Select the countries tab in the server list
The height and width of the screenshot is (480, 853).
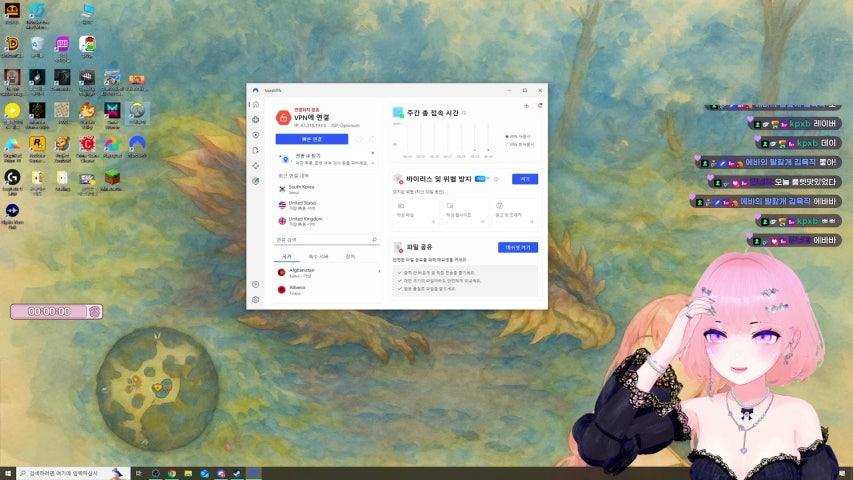tap(287, 256)
